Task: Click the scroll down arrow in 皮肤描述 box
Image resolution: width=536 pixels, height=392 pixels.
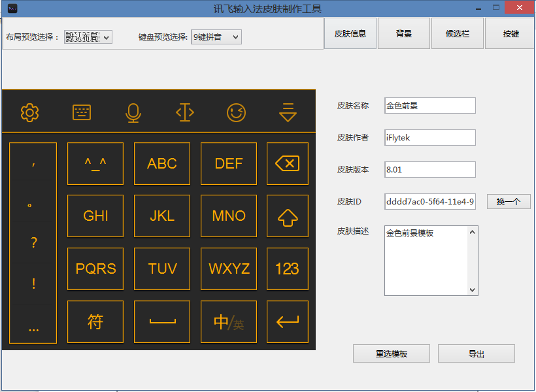Action: tap(473, 290)
